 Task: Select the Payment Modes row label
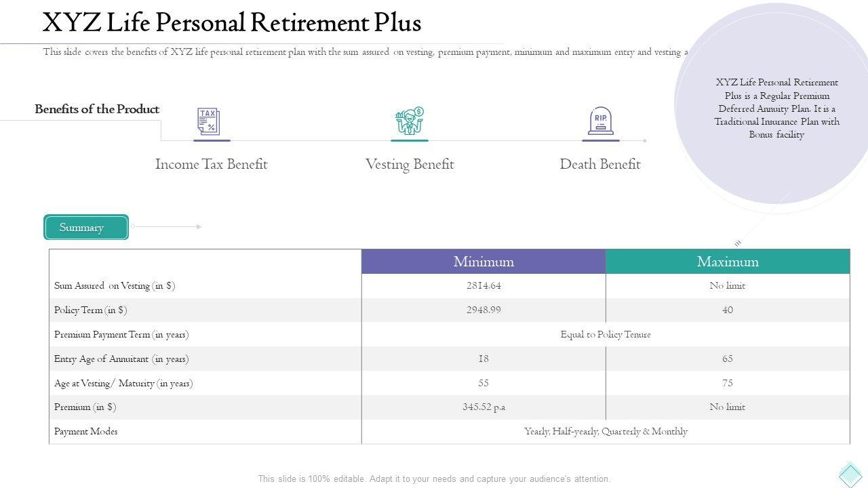point(86,432)
